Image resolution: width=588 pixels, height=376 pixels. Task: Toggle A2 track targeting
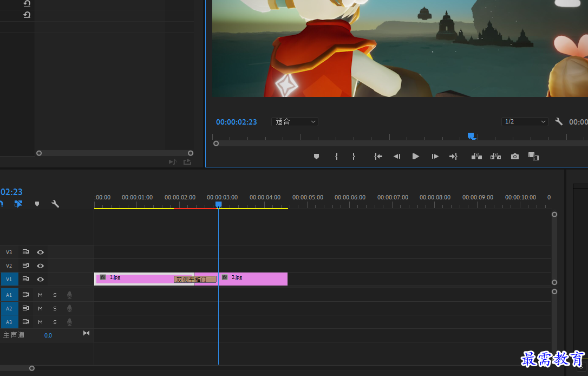9,308
